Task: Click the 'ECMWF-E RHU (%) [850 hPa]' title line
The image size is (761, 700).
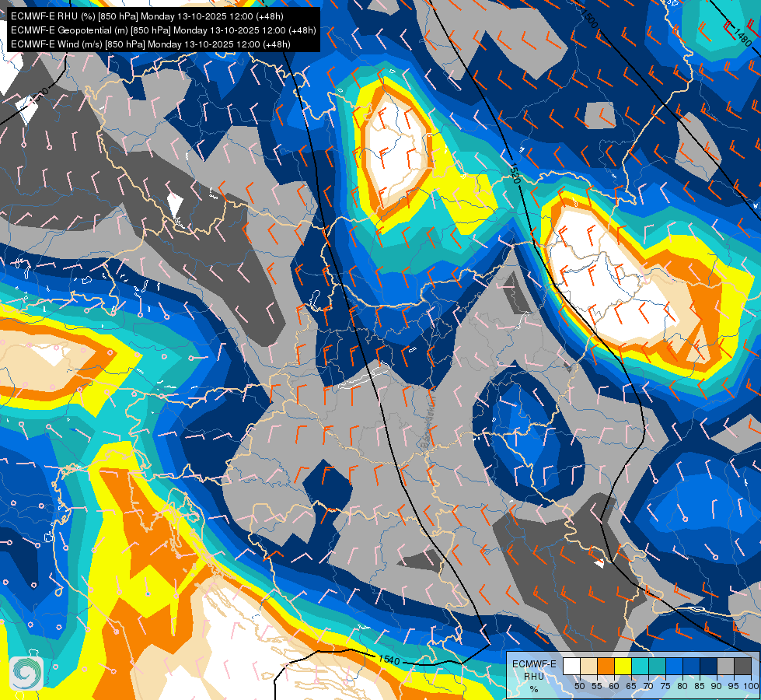Action: click(147, 16)
